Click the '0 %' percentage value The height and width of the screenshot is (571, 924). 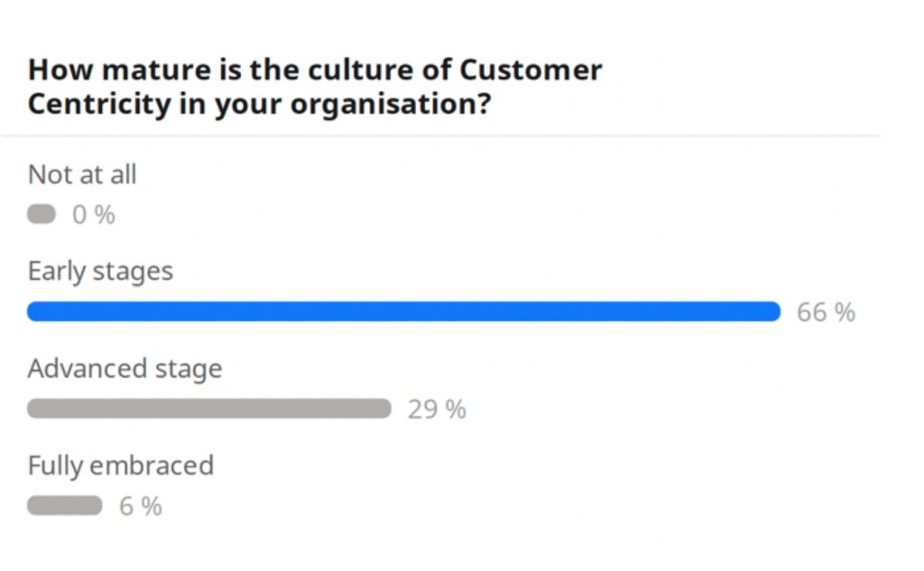coord(94,215)
